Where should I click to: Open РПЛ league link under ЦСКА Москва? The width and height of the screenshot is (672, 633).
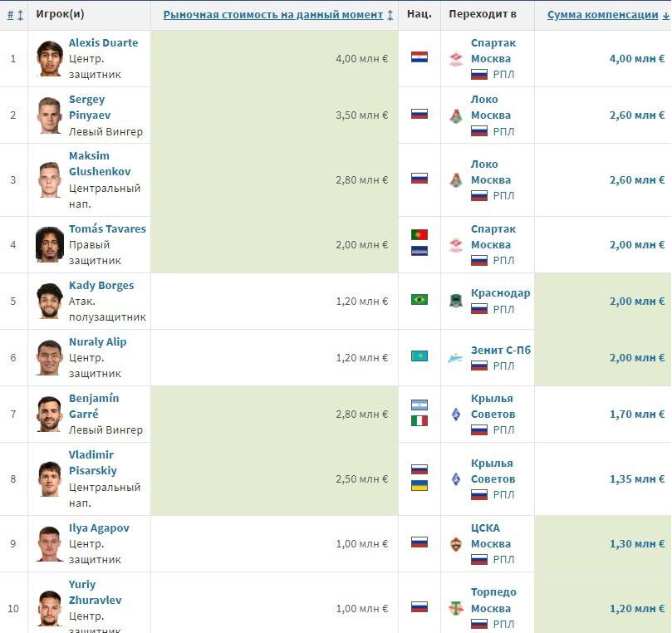503,560
